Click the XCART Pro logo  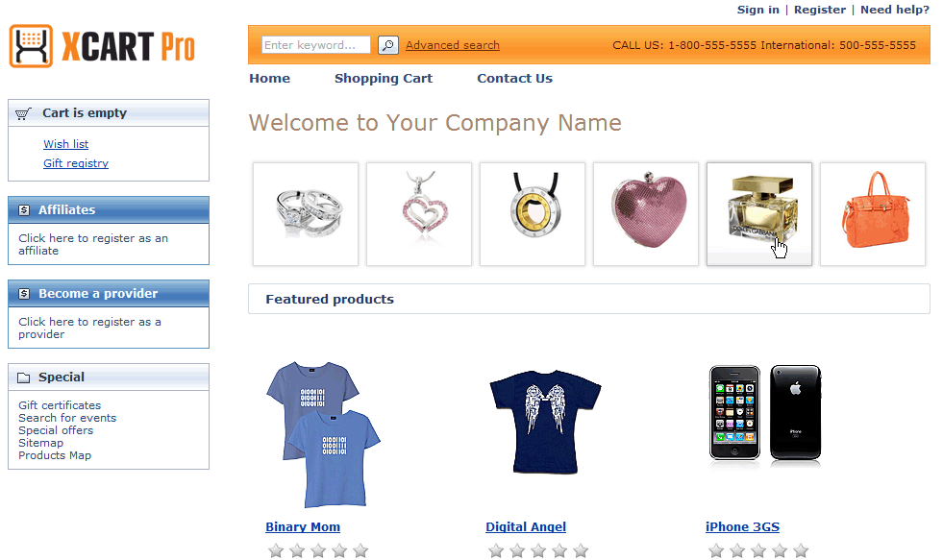tap(102, 46)
